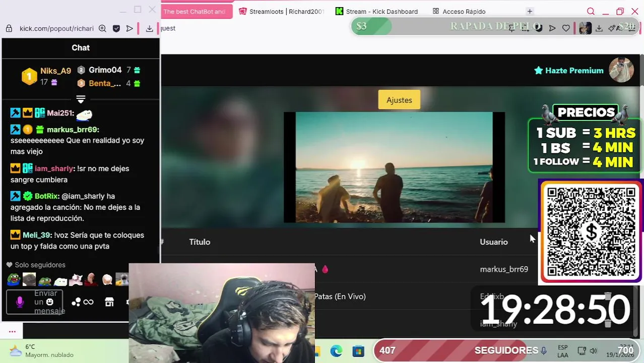Open profile avatar next to Hazte Premium

coord(621,70)
